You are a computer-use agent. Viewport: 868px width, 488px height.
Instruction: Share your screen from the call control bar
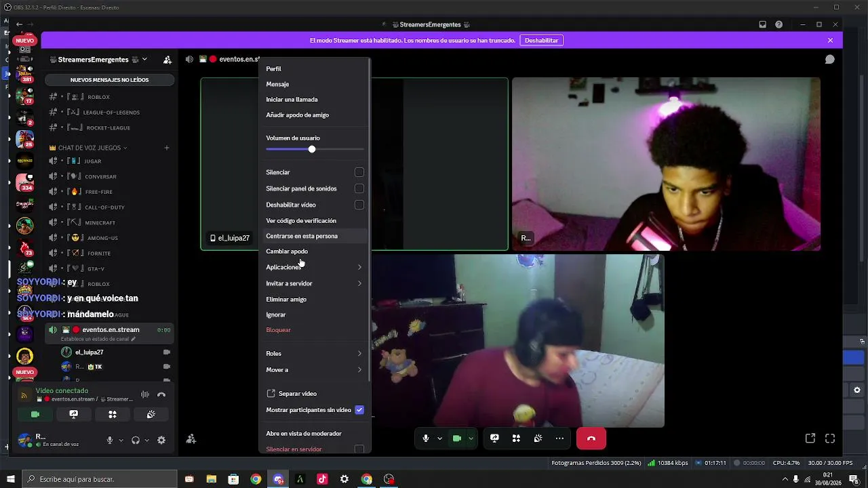(x=494, y=439)
